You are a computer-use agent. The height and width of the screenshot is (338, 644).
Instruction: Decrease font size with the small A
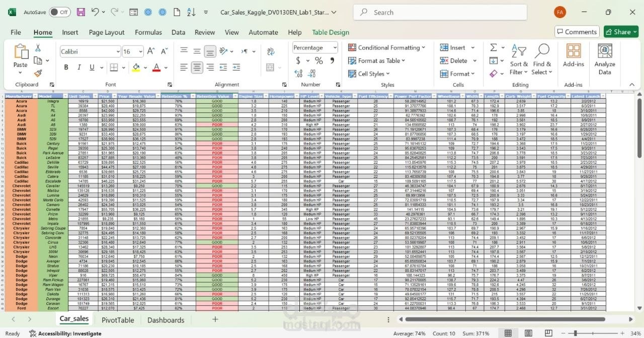(x=164, y=51)
